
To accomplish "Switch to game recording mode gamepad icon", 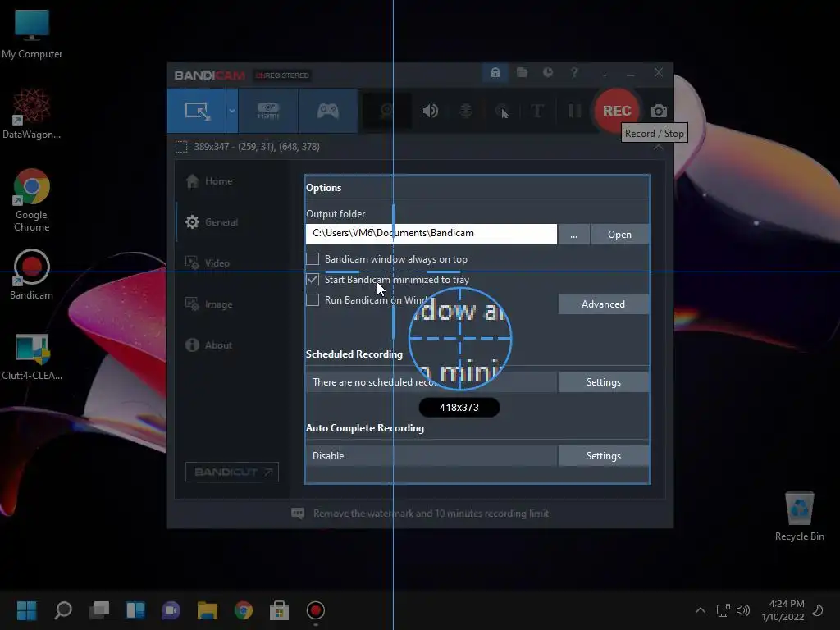I will 328,111.
